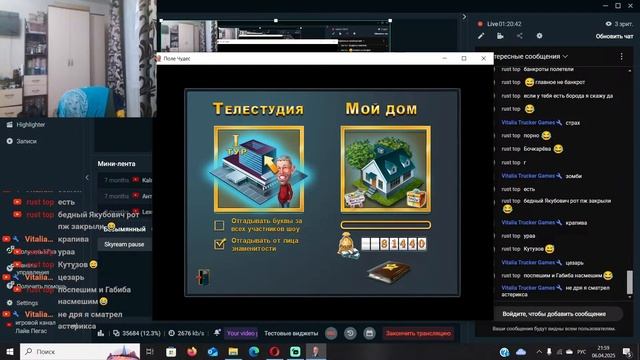Click the bar chart statistics icon

click(x=101, y=333)
